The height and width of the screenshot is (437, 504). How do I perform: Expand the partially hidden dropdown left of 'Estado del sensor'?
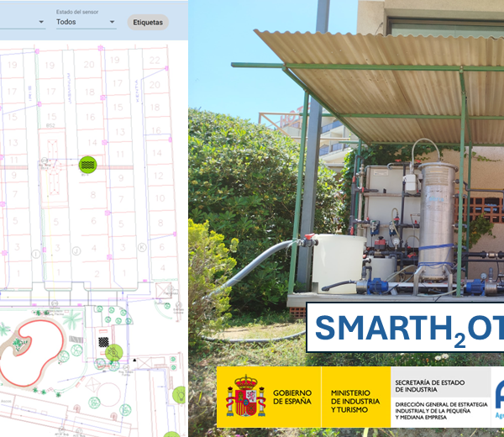(x=23, y=22)
